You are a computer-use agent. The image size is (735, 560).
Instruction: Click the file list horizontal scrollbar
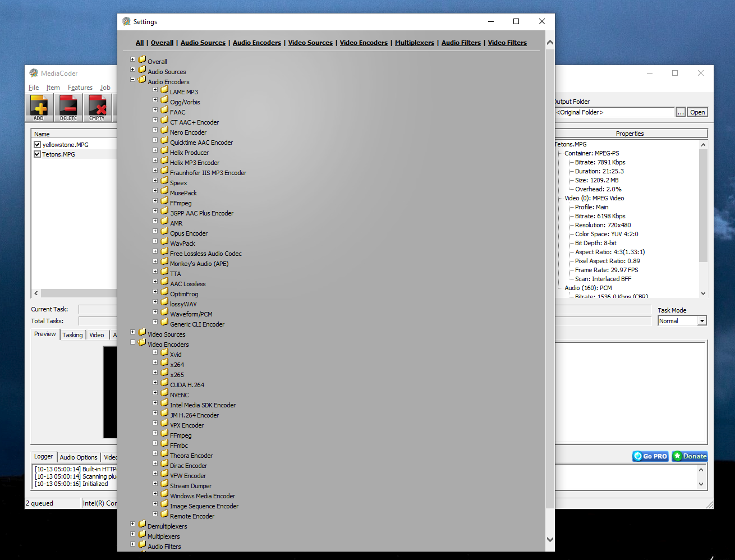[75, 293]
